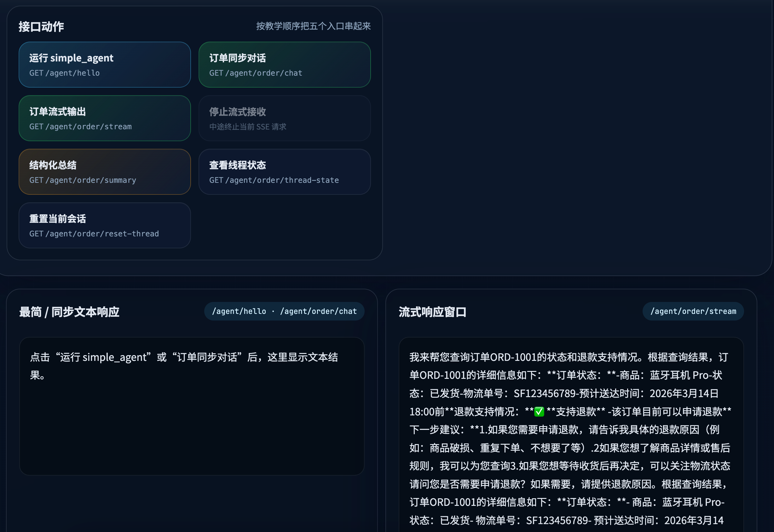
Task: Click the 中途终止当前 SSE 请求 subtitle
Action: click(248, 127)
